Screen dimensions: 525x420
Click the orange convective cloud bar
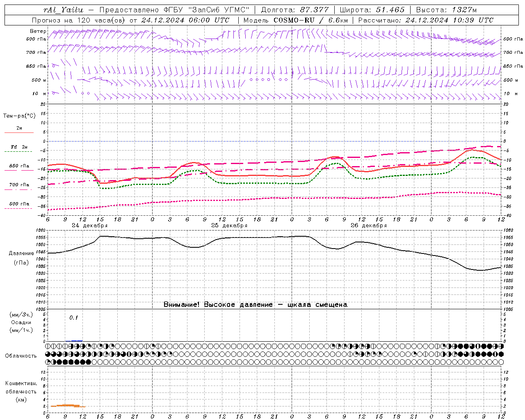[68, 406]
